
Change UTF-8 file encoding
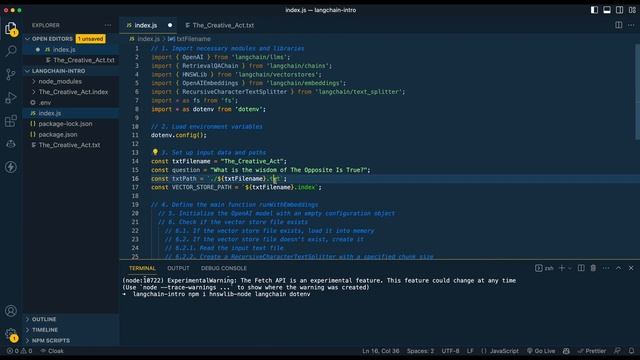tap(451, 351)
